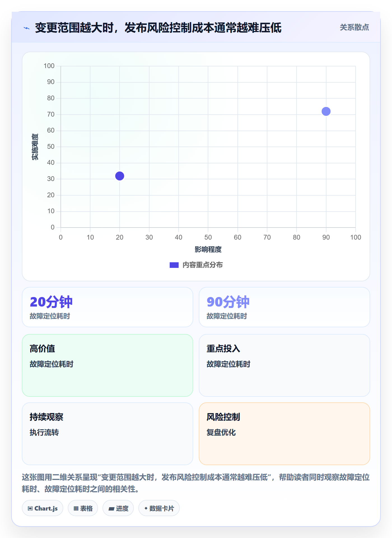The height and width of the screenshot is (538, 392).
Task: Open the 持续观察 card
Action: (108, 434)
